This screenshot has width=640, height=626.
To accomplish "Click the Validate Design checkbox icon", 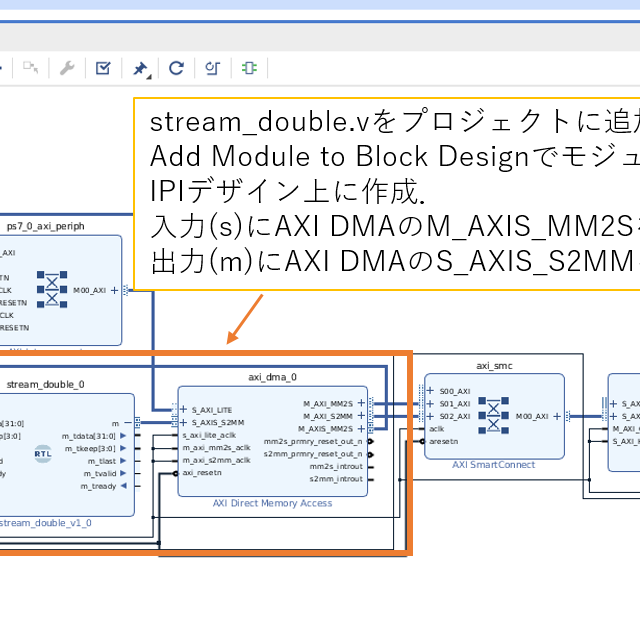I will 103,68.
